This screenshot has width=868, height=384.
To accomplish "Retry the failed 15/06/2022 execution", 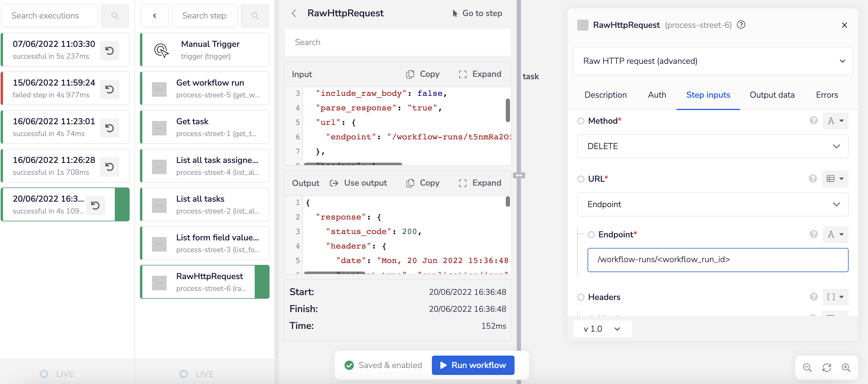I will tap(109, 89).
